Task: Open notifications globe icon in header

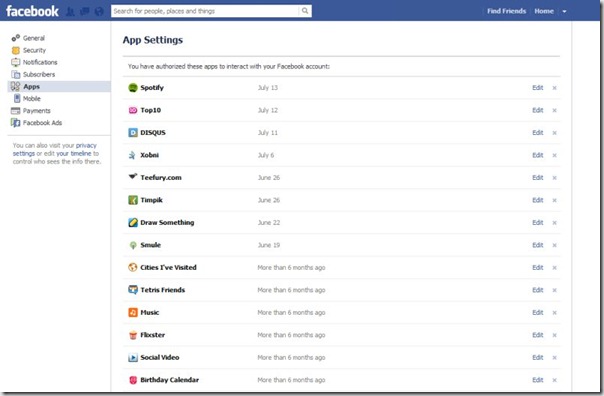Action: tap(99, 12)
